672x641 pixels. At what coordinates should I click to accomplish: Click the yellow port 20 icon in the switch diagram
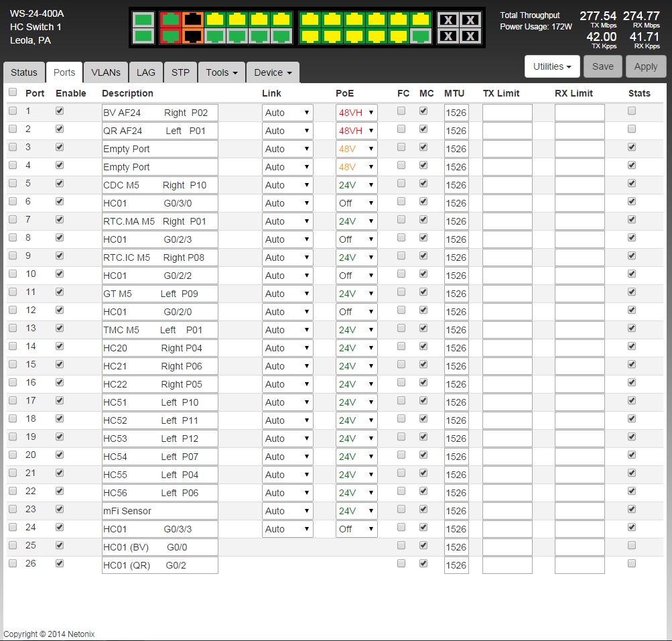coord(377,36)
